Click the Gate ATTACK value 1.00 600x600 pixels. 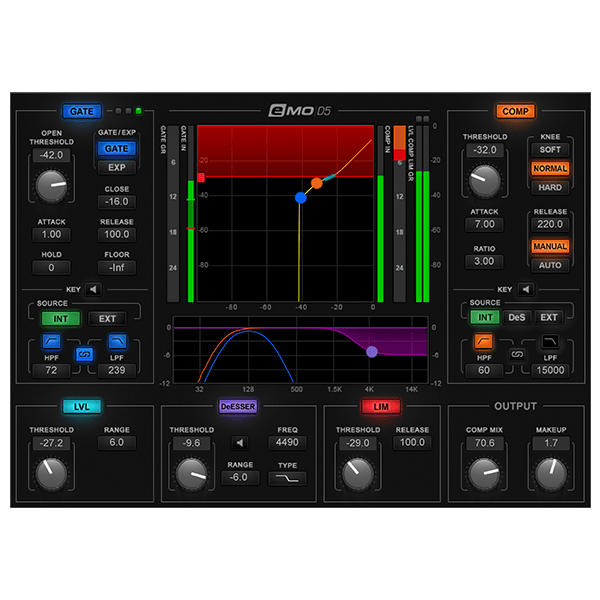tap(51, 234)
